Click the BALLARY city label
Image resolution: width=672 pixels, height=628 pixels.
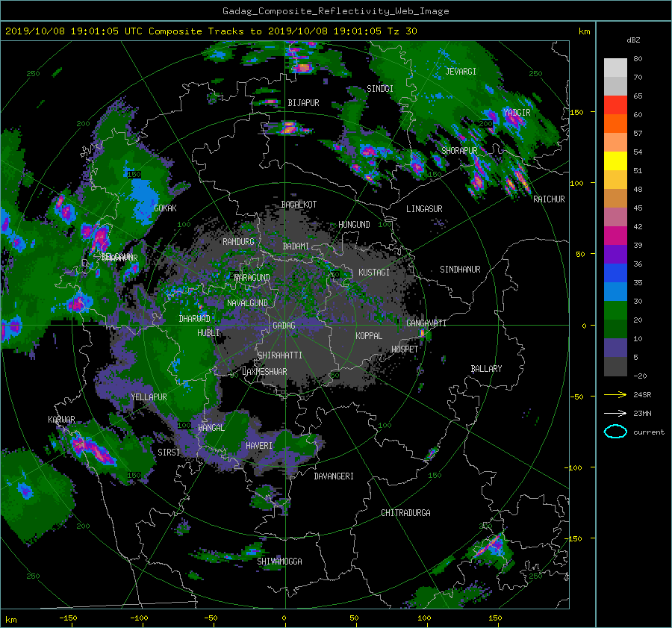[x=486, y=369]
